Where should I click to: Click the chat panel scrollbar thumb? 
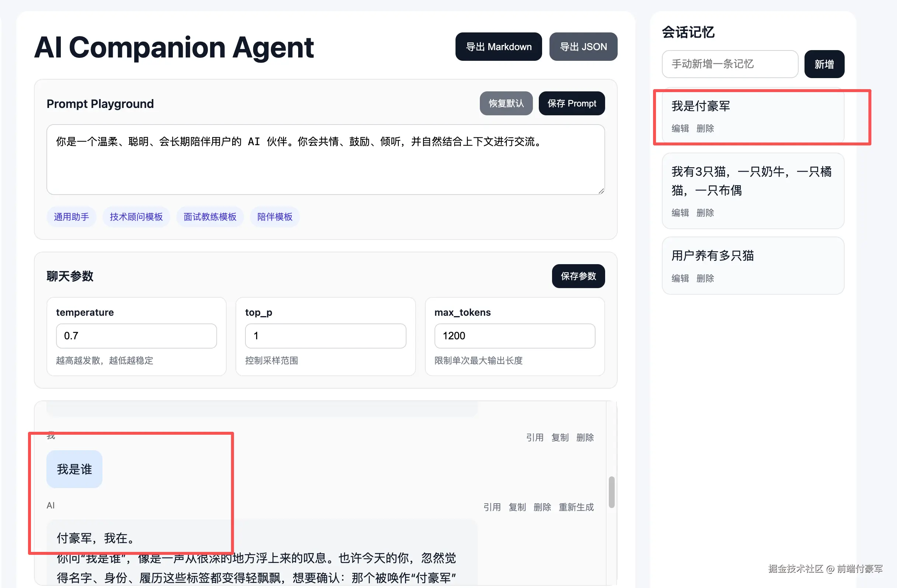(x=611, y=492)
